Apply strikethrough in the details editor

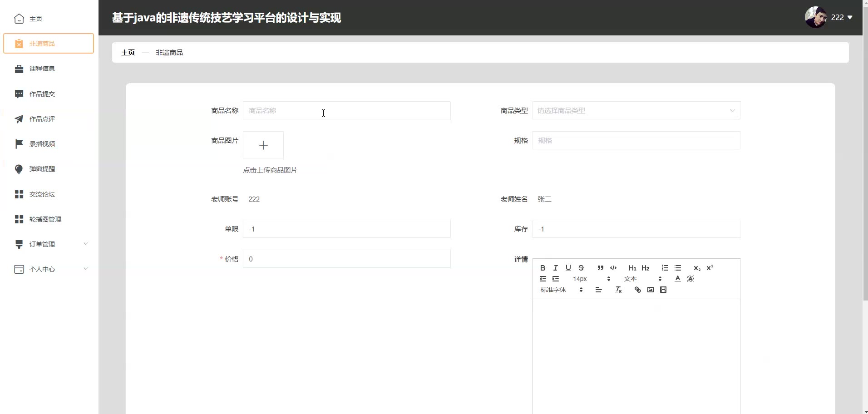pos(581,268)
